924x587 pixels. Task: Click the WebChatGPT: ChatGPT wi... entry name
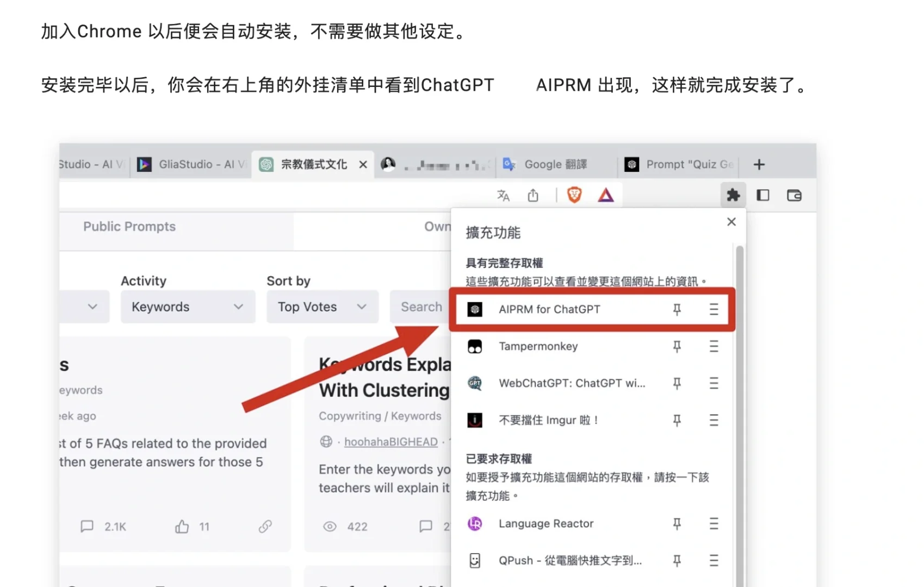(x=572, y=383)
